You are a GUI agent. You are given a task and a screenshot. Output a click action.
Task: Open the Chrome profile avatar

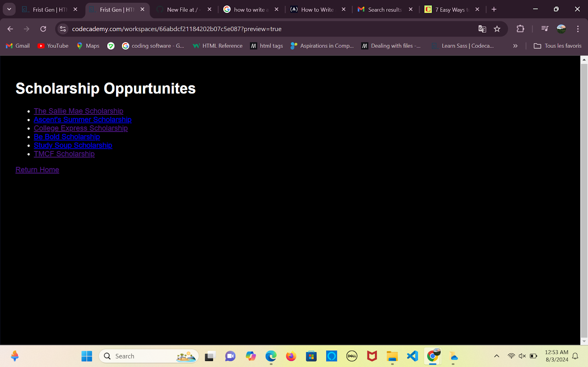coord(561,29)
